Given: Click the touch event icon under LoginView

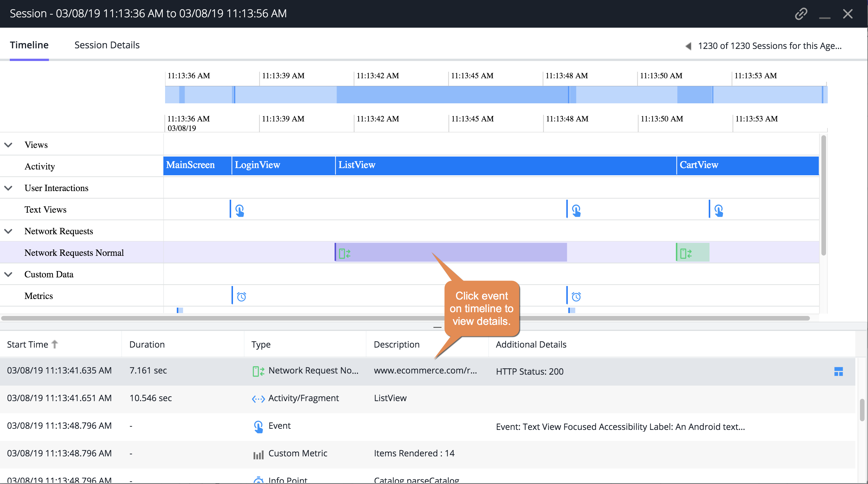Looking at the screenshot, I should (240, 210).
